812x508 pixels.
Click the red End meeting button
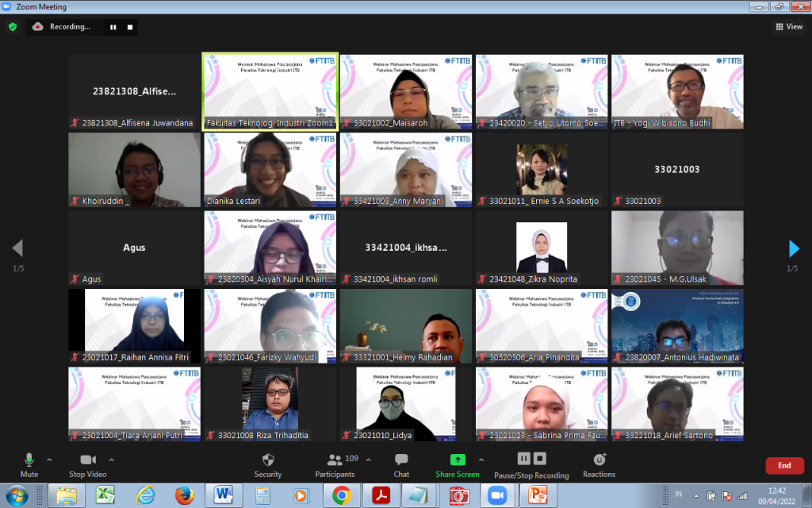784,466
